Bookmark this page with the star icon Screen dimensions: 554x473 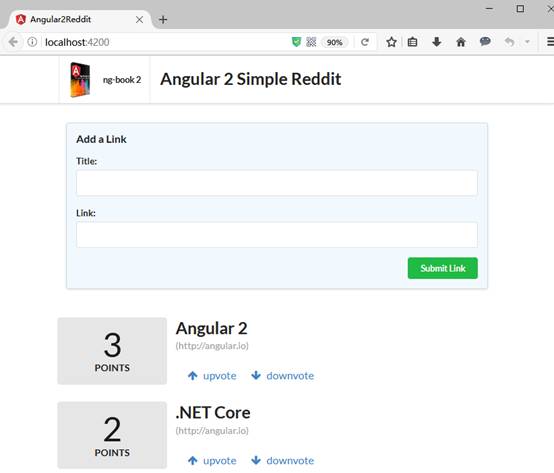tap(391, 42)
